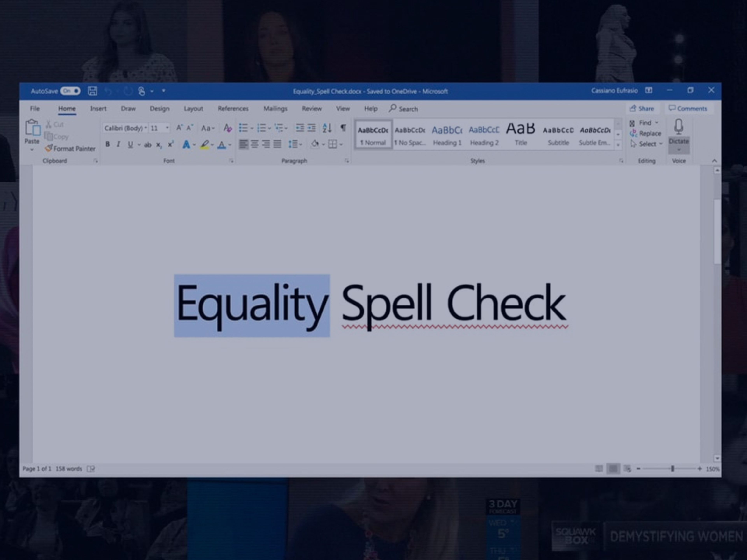The image size is (747, 560).
Task: Click the Bullets list icon
Action: 243,128
